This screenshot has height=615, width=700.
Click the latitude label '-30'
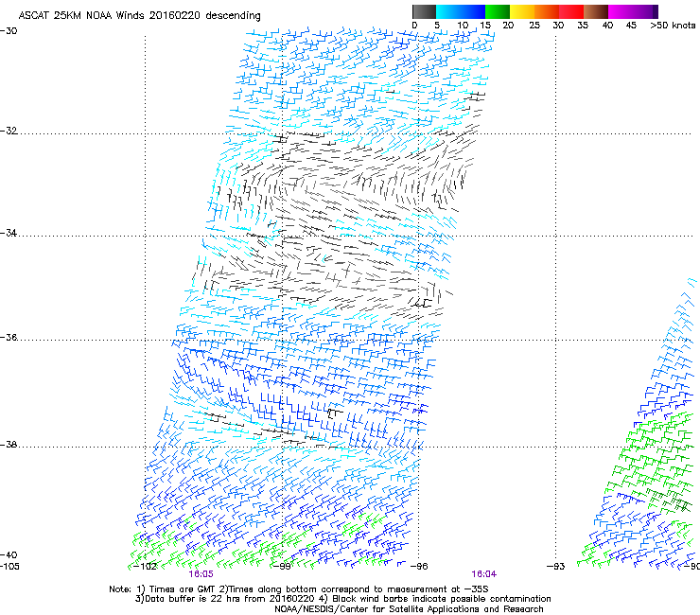[9, 31]
